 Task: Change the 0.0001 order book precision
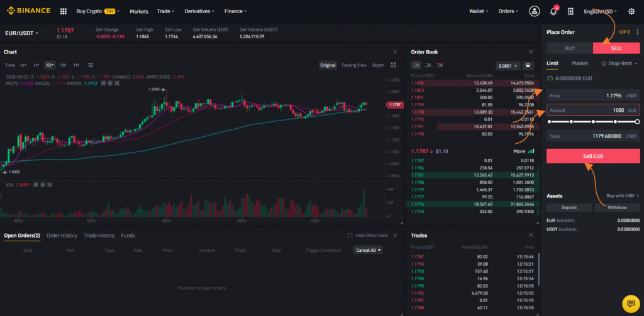point(508,66)
